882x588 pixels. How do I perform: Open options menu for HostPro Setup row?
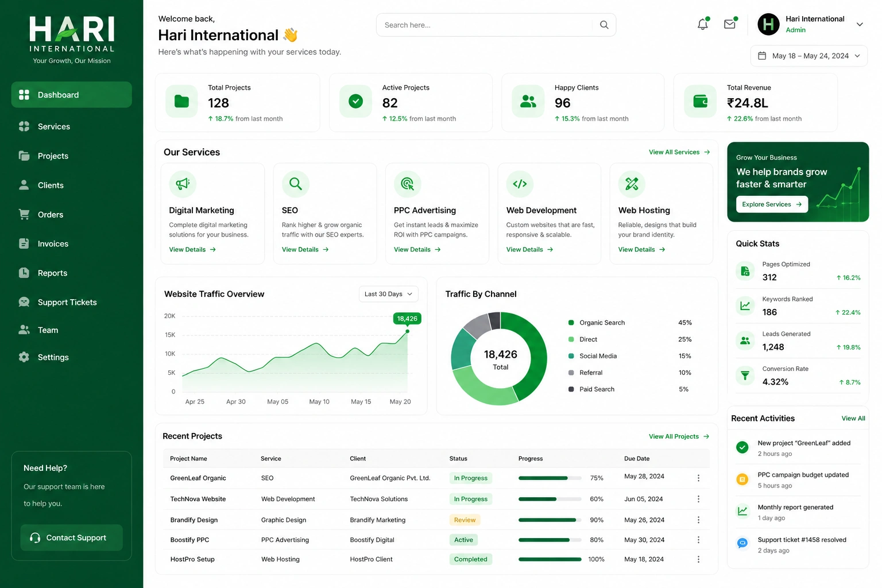(698, 559)
